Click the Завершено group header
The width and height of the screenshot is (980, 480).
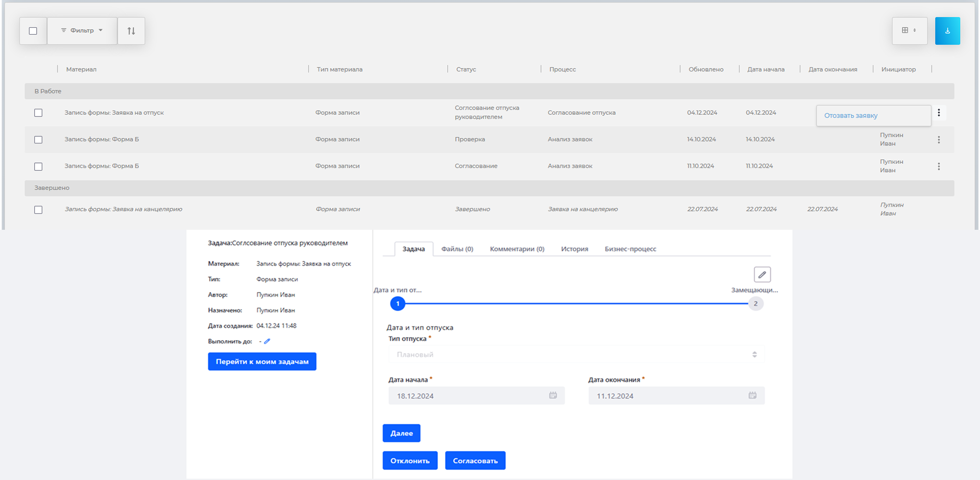(489, 188)
